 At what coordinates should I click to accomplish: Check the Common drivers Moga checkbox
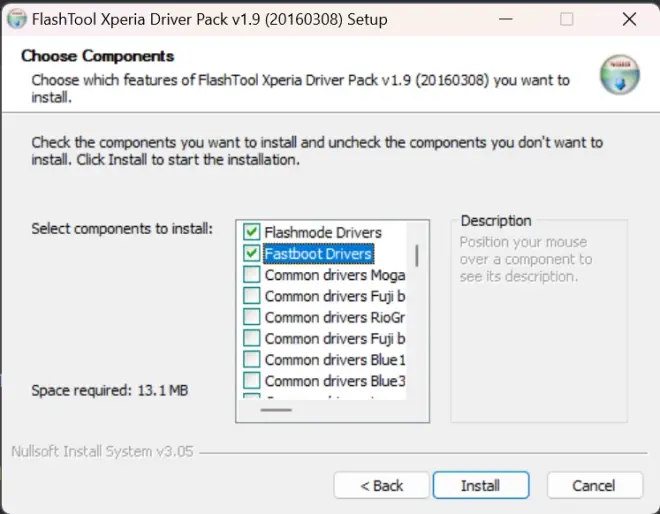click(x=252, y=274)
